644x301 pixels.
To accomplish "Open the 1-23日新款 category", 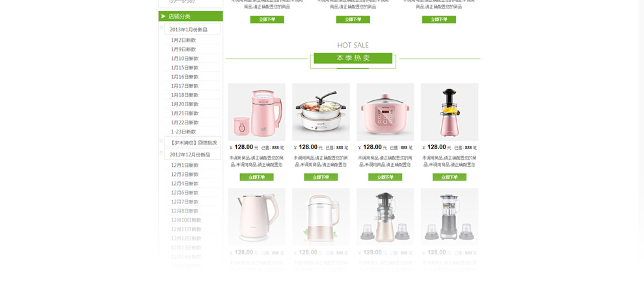I will pyautogui.click(x=183, y=132).
